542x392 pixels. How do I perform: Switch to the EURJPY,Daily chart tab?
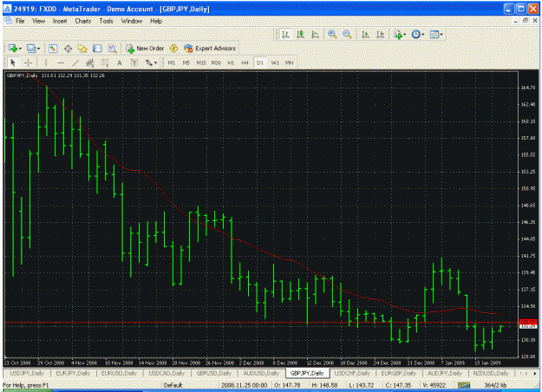[73, 373]
